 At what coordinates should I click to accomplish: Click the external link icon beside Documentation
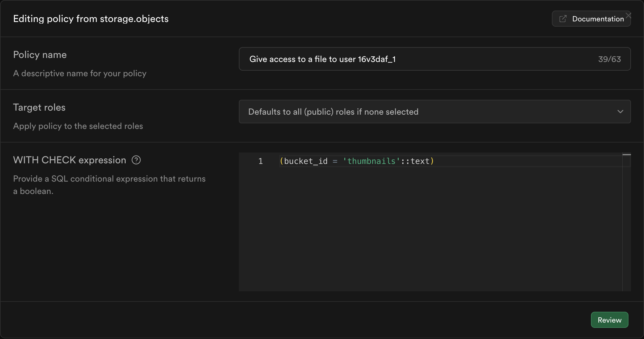pyautogui.click(x=563, y=19)
